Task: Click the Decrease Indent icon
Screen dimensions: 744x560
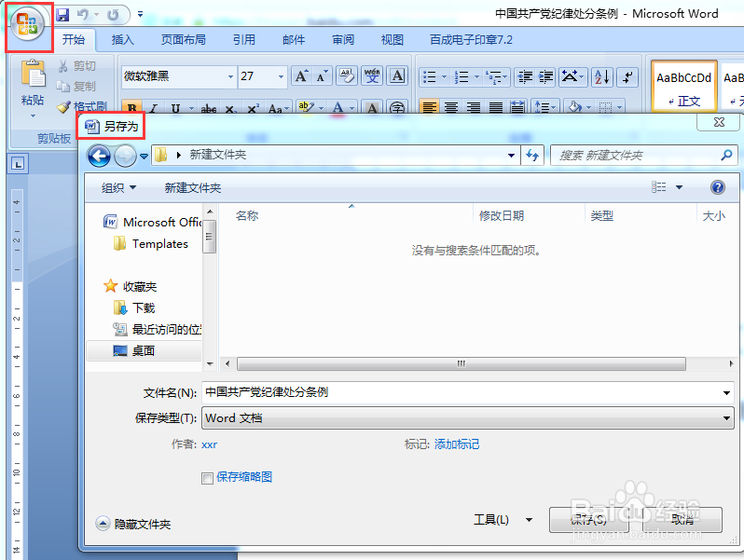Action: coord(525,77)
